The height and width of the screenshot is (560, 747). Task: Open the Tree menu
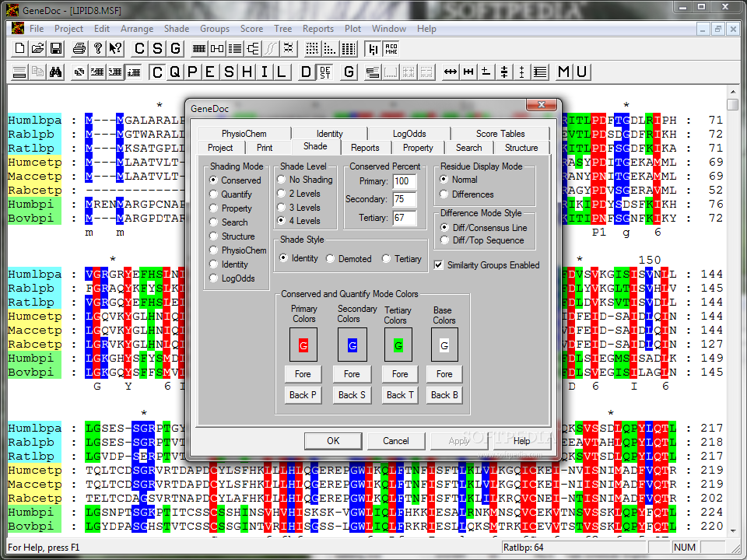(282, 29)
